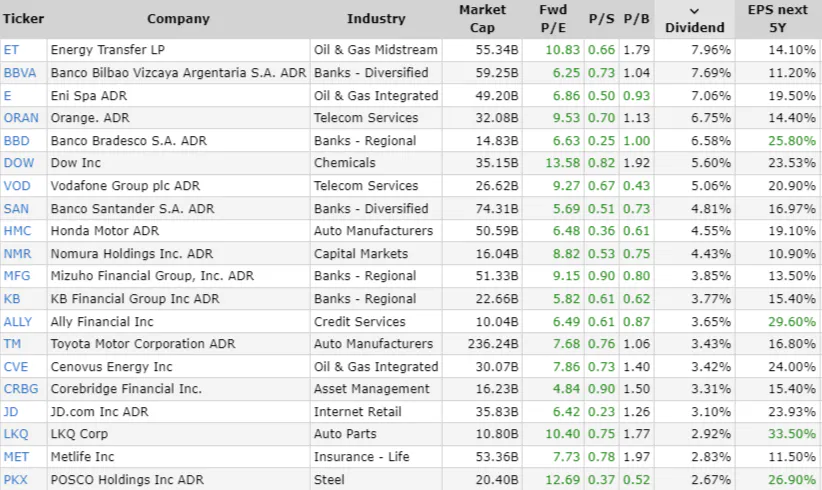Sort by Fwd P/E column header
This screenshot has width=822, height=490.
click(x=551, y=19)
